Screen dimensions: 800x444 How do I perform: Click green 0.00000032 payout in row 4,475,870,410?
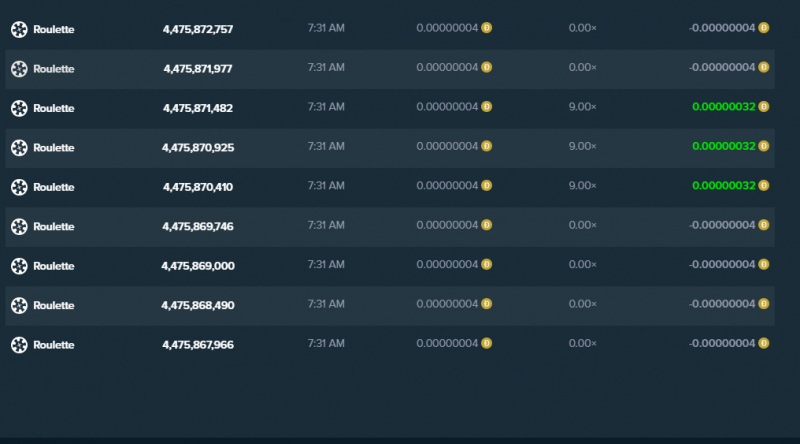[x=723, y=185]
